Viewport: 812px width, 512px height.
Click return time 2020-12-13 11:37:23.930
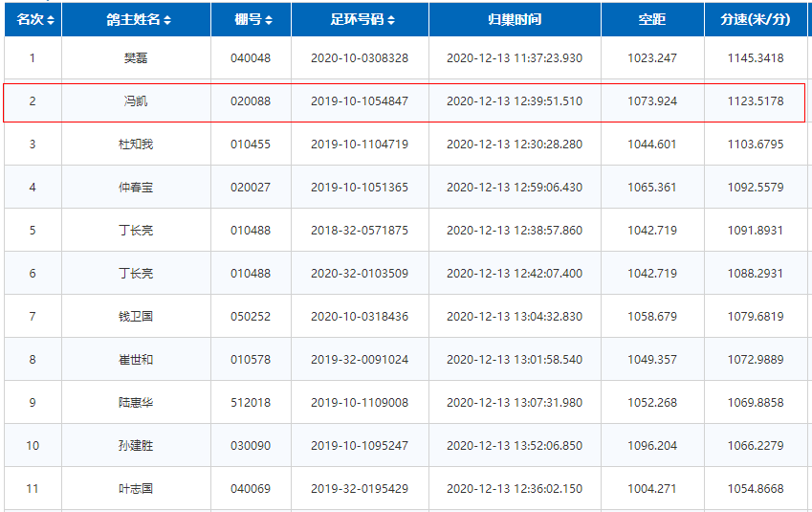point(515,58)
